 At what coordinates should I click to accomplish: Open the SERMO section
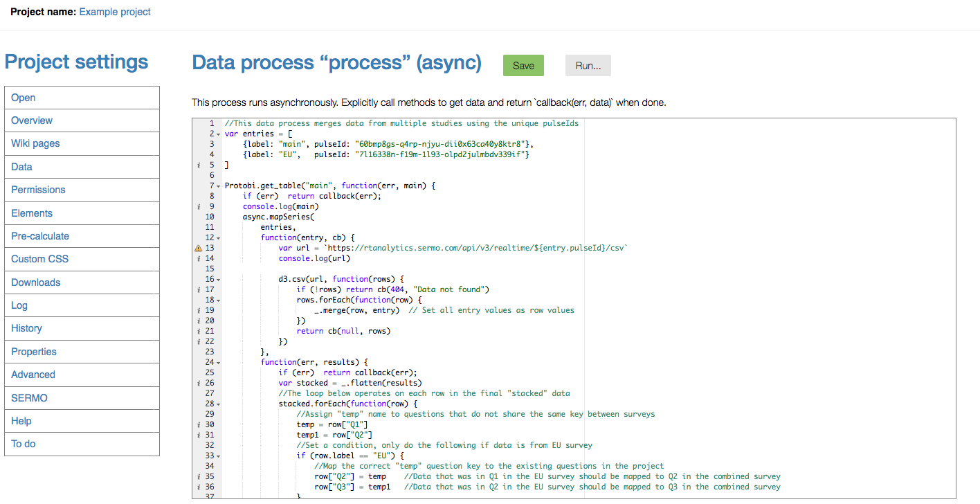click(x=82, y=398)
